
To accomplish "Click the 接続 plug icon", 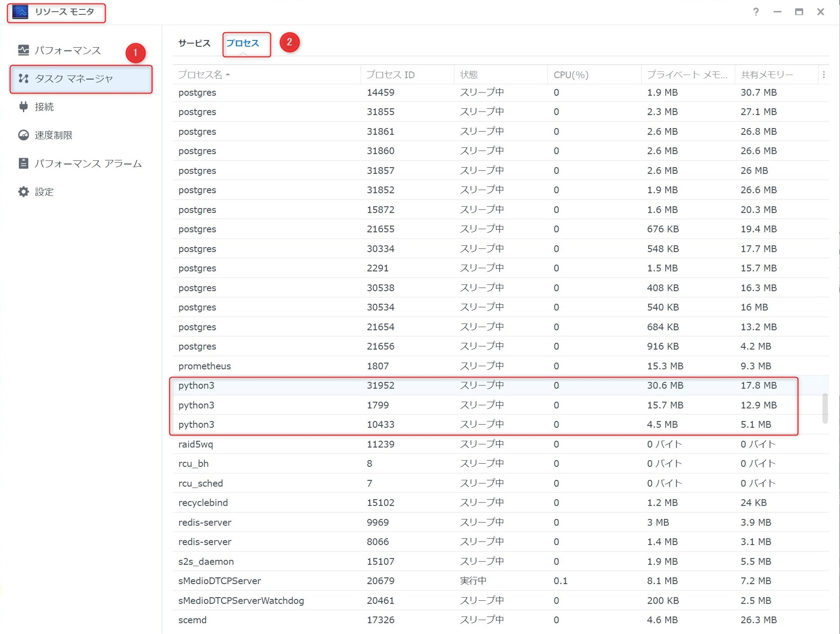I will tap(23, 107).
